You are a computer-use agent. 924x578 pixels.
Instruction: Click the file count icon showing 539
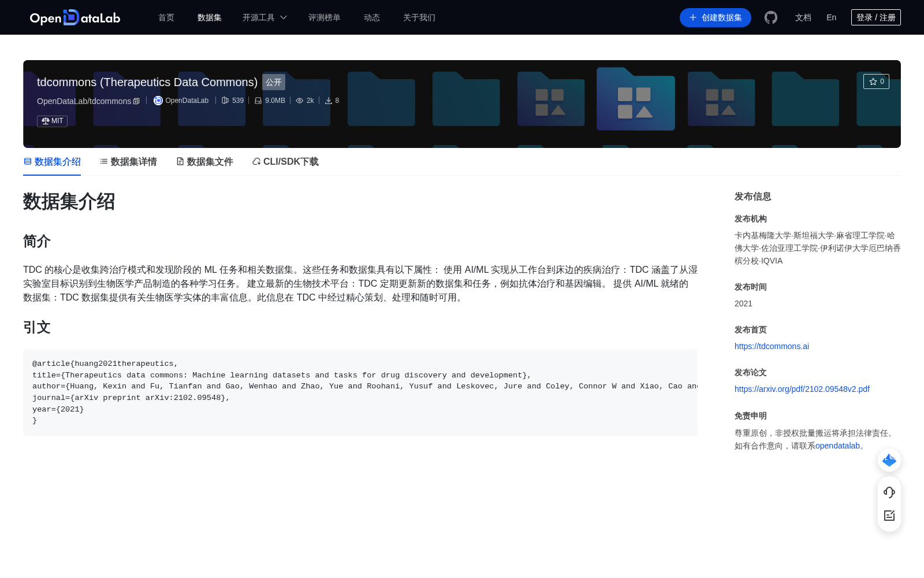[x=225, y=101]
